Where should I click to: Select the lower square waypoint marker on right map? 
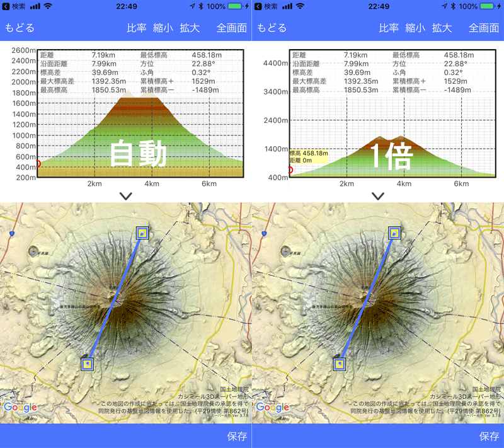click(x=340, y=364)
